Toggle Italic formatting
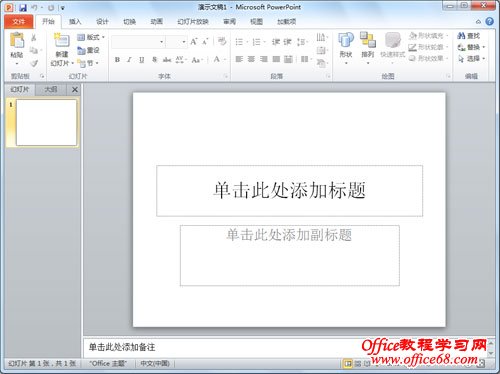Screen dimensions: 500x374 129,60
